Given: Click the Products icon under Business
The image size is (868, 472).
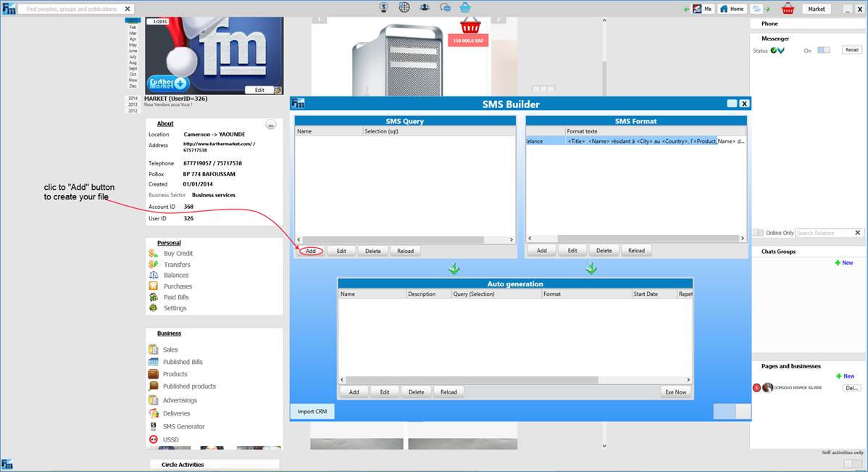Looking at the screenshot, I should [154, 374].
